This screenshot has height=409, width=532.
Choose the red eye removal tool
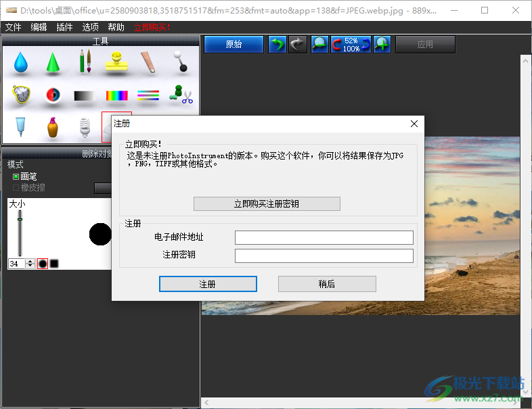53,95
